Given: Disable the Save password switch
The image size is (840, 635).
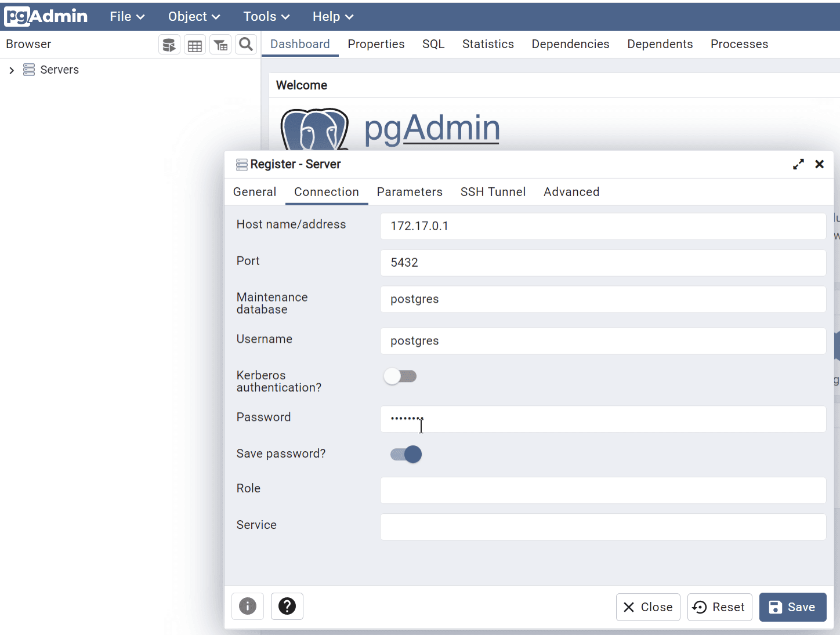Looking at the screenshot, I should tap(406, 454).
